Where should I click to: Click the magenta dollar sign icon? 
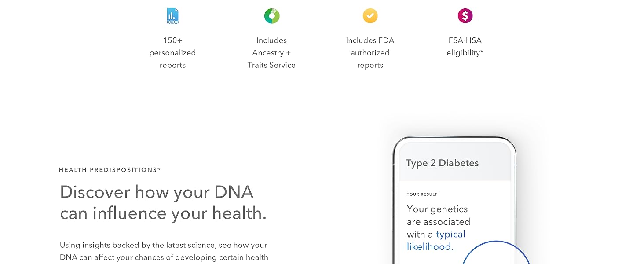click(465, 16)
